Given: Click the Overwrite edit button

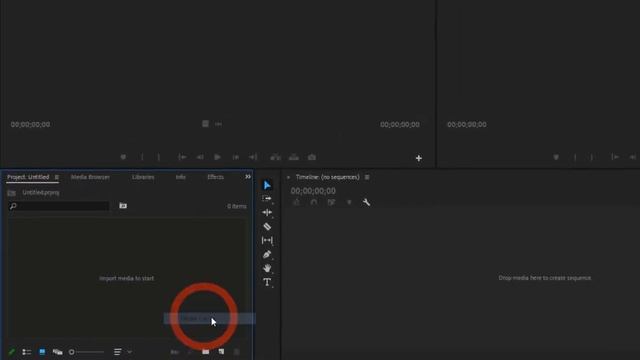Looking at the screenshot, I should tap(294, 157).
